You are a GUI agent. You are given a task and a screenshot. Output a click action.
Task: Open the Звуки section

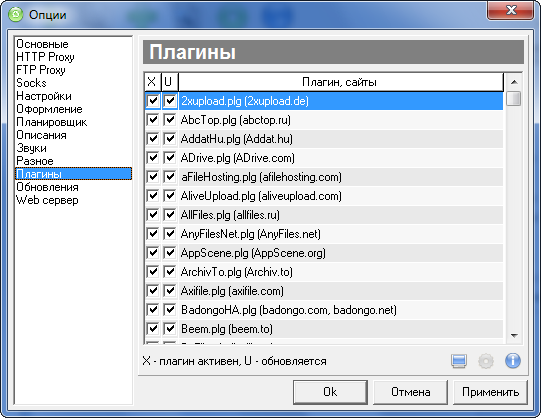[x=73, y=148]
